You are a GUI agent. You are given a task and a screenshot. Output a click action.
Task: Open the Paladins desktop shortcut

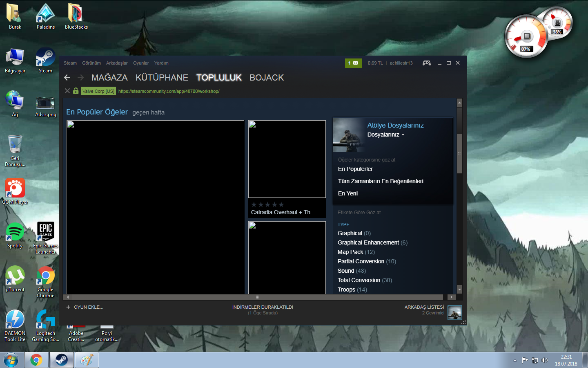tap(46, 16)
